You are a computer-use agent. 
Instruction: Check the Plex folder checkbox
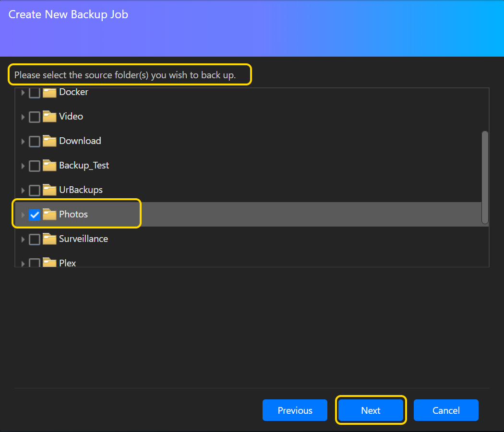[x=35, y=263]
